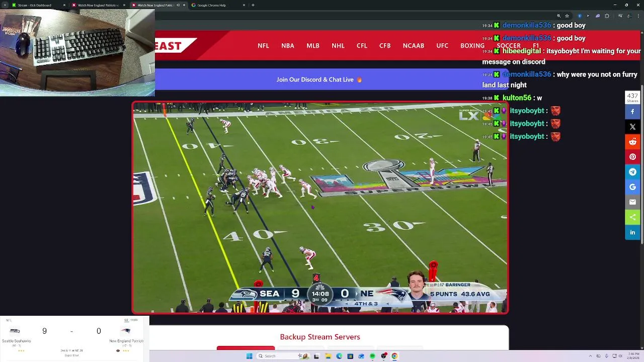Screen dimensions: 644x362
Task: Open the Extensions puzzle-piece menu
Action: (x=607, y=16)
